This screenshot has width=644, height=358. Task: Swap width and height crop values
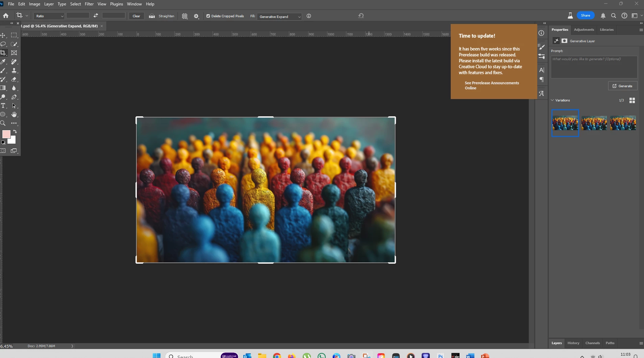pyautogui.click(x=96, y=16)
